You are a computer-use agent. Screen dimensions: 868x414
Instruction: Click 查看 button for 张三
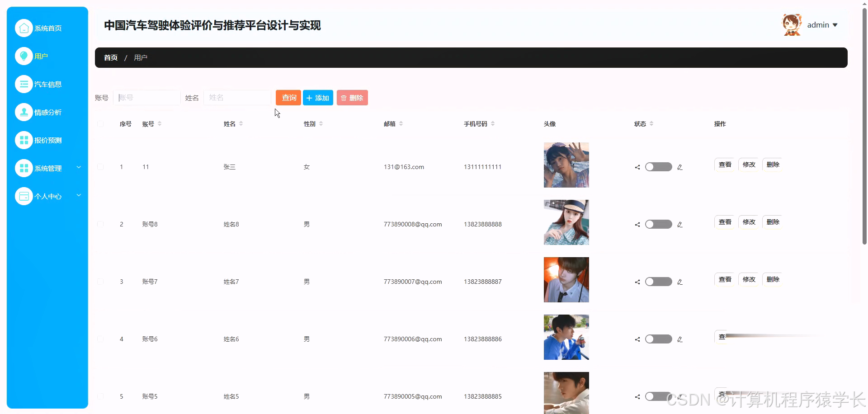point(725,165)
